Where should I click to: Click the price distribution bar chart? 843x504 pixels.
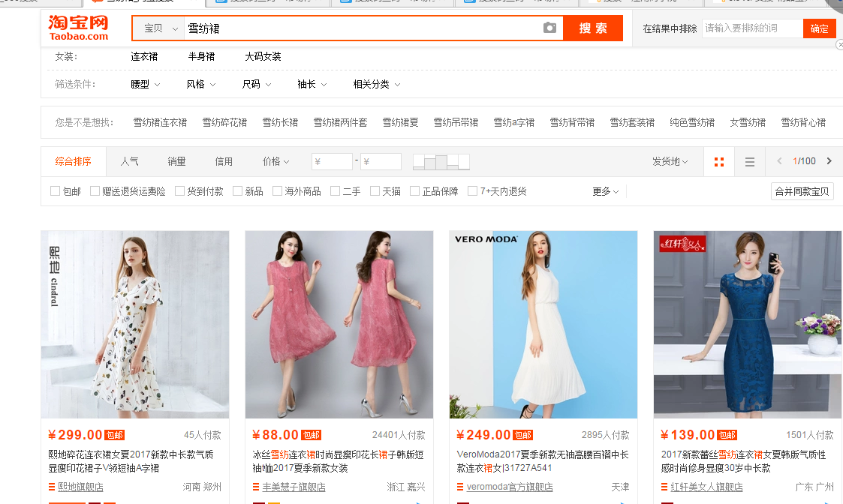(x=441, y=162)
